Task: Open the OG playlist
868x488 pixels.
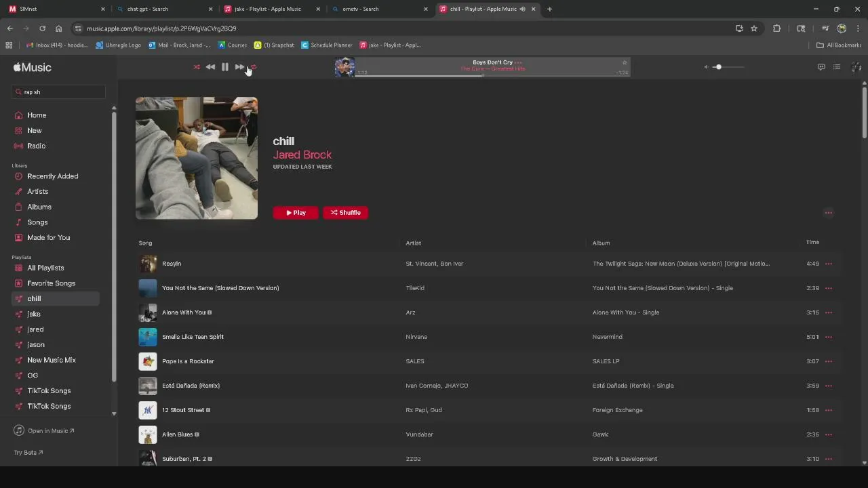Action: pyautogui.click(x=33, y=375)
